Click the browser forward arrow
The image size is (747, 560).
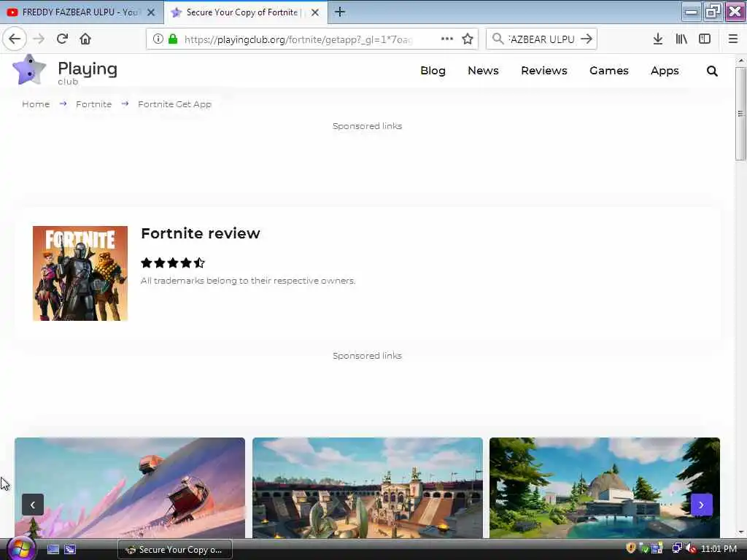[x=39, y=39]
